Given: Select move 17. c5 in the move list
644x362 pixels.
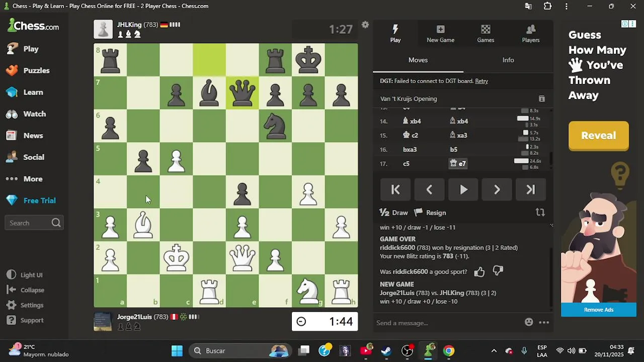Looking at the screenshot, I should pos(406,163).
